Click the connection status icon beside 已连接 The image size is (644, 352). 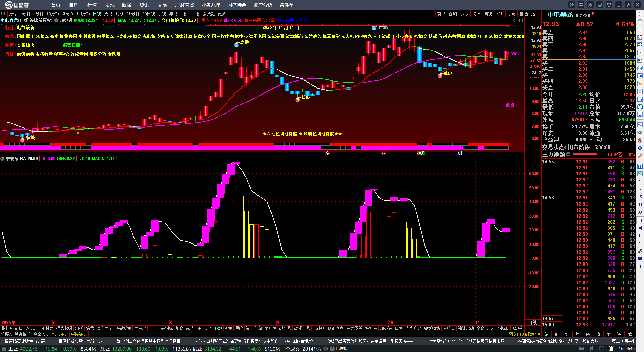(332, 349)
